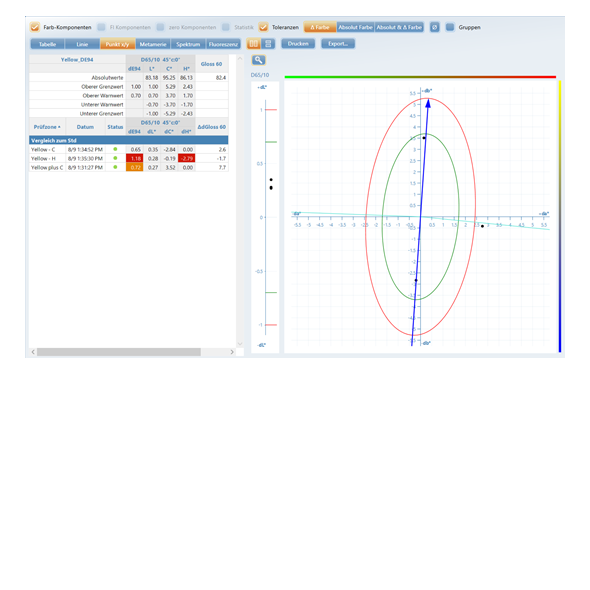Click the down arrow of table vertical scrollbar
Image resolution: width=590 pixels, height=590 pixels.
pyautogui.click(x=240, y=344)
